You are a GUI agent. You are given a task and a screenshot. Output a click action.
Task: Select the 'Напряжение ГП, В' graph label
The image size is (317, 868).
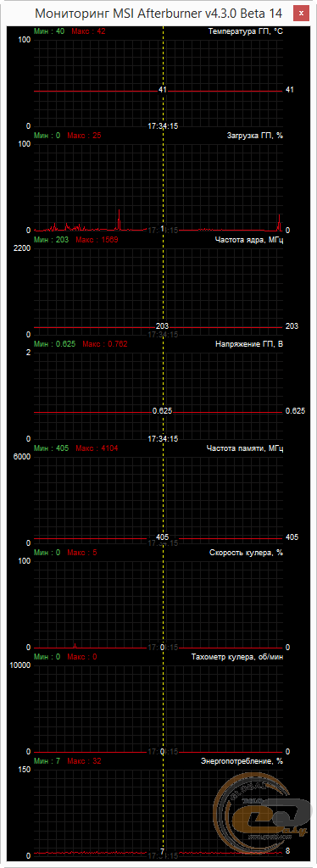pyautogui.click(x=249, y=344)
